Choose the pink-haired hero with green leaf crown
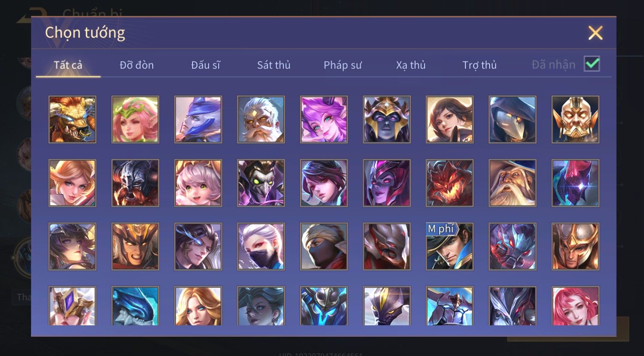Viewport: 644px width, 356px height. (135, 119)
